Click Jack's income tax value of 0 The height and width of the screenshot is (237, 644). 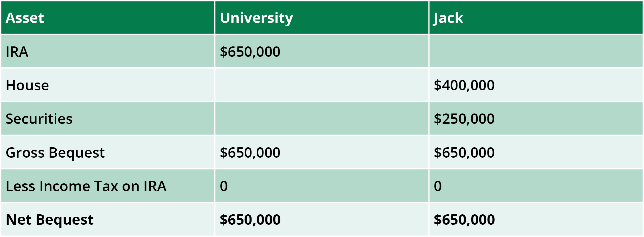[x=438, y=186]
